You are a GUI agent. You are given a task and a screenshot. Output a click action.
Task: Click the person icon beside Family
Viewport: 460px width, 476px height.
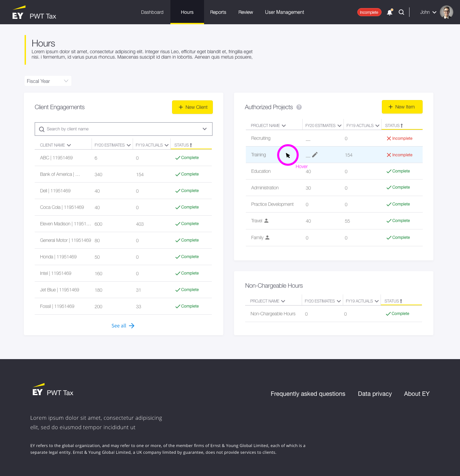pos(267,237)
